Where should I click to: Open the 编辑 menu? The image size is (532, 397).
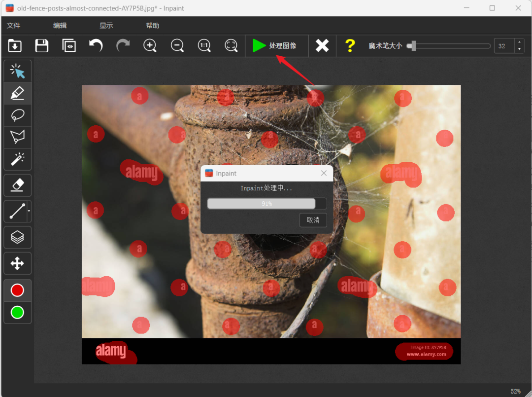point(60,26)
